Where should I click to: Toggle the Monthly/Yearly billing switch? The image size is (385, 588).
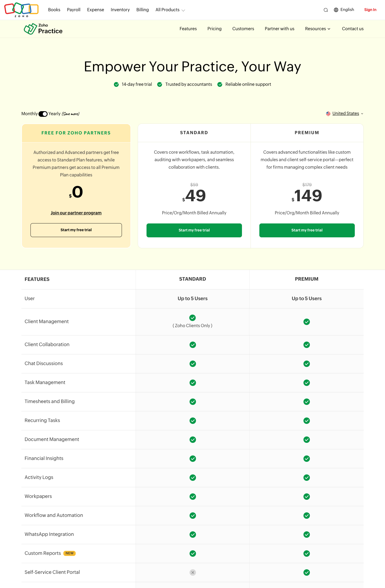pos(43,114)
